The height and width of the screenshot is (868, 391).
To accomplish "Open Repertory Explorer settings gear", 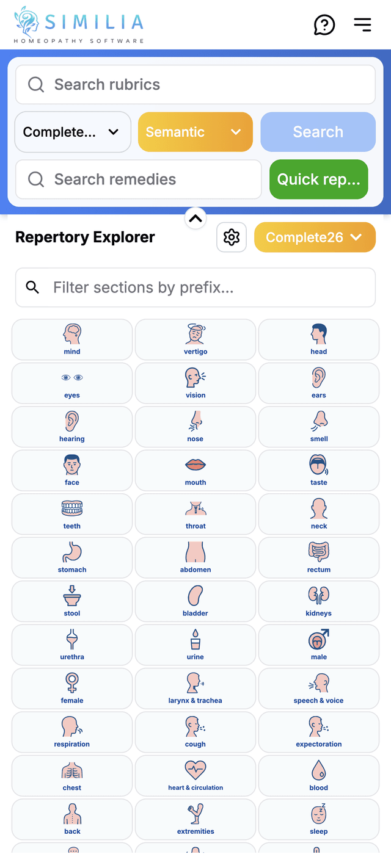I will 232,237.
